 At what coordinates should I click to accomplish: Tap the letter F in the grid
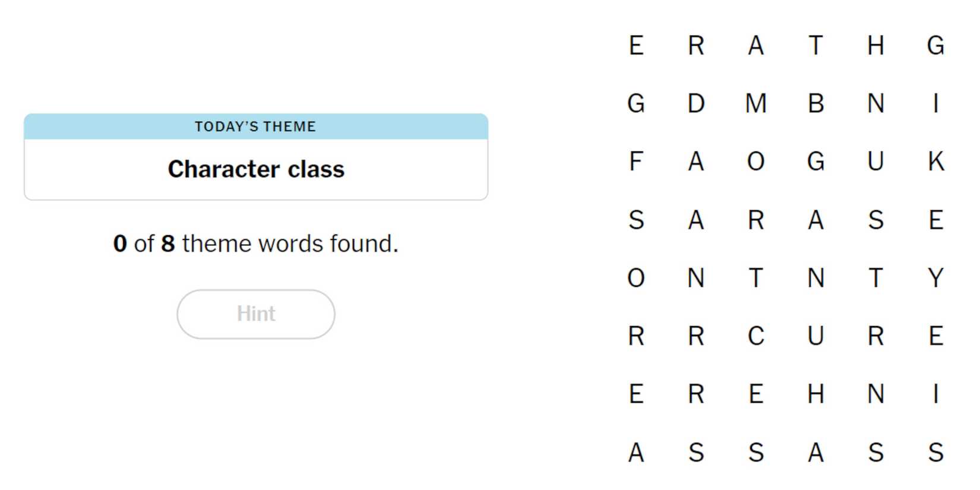(x=636, y=162)
